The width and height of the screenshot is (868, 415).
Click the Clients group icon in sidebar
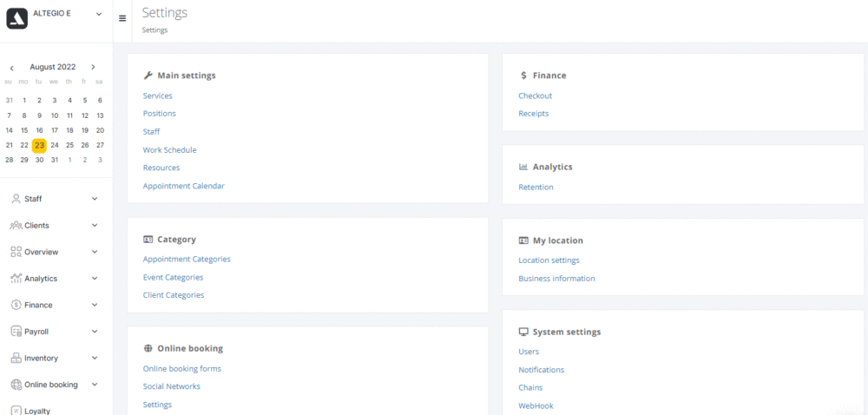(x=16, y=225)
